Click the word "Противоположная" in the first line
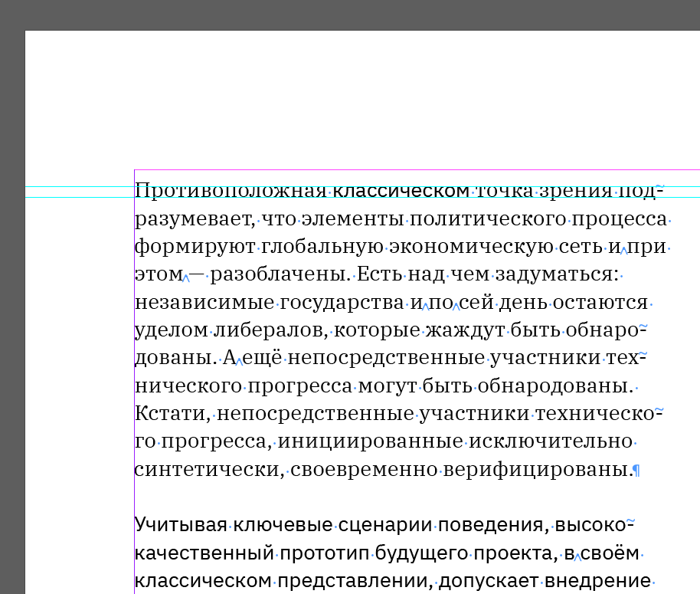Viewport: 700px width, 594px height. [231, 191]
